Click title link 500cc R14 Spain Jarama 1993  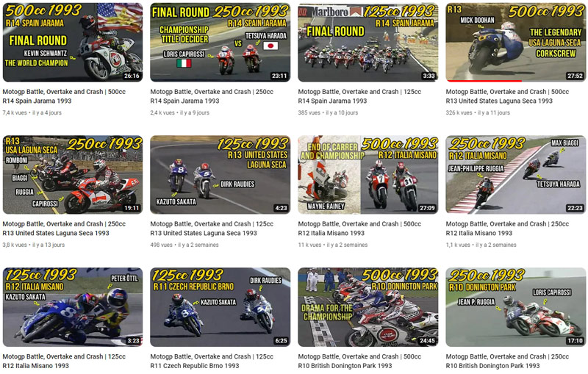coord(64,96)
